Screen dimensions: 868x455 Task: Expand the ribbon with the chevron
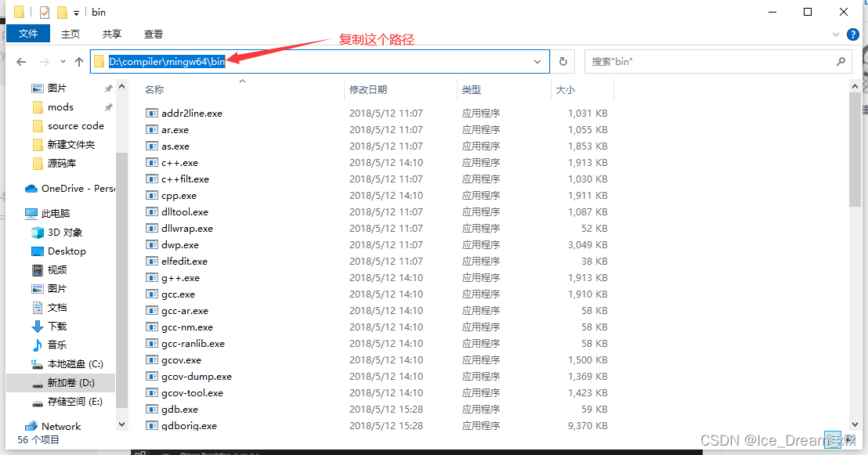(x=836, y=34)
